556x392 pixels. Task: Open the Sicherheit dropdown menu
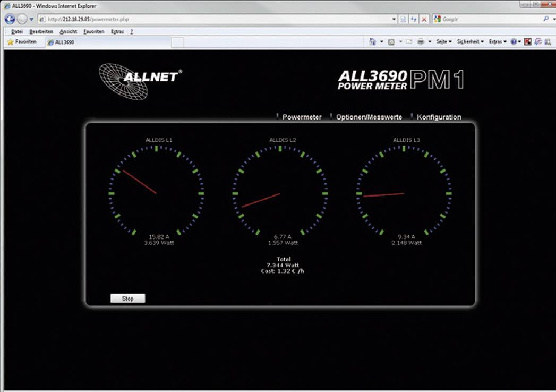pyautogui.click(x=470, y=42)
